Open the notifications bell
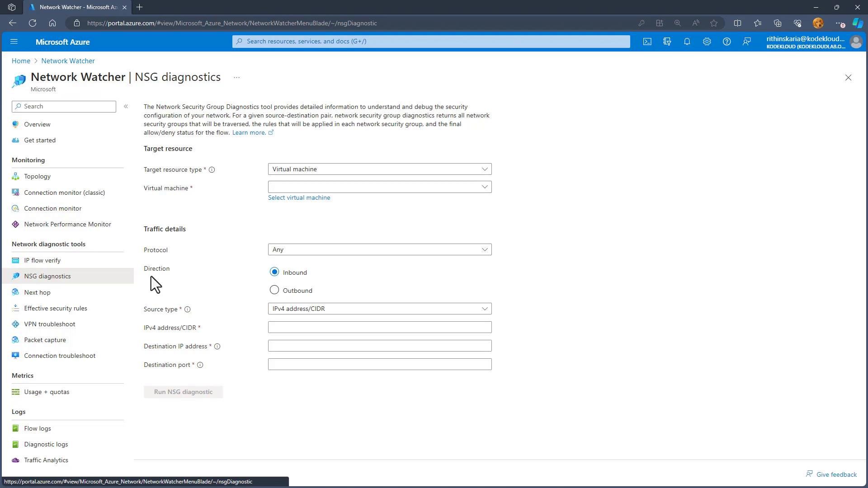 [x=687, y=42]
